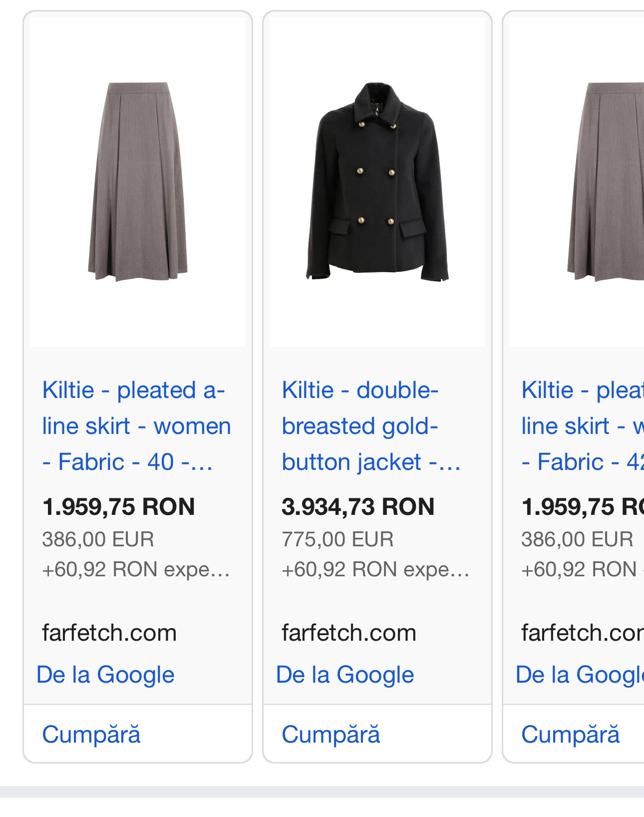Open the gray pleated skirt size 40 image
Viewport: 644px width, 817px height.
click(x=138, y=182)
